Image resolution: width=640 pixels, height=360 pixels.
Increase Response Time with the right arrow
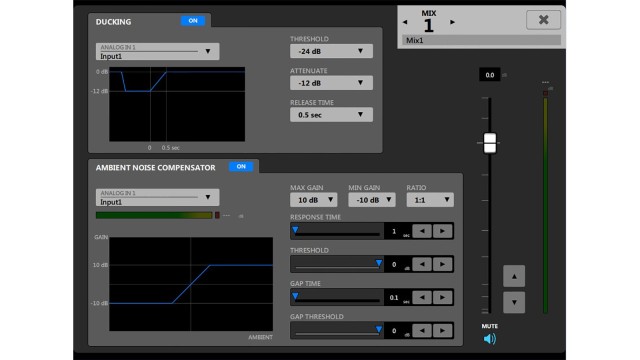[x=442, y=231]
